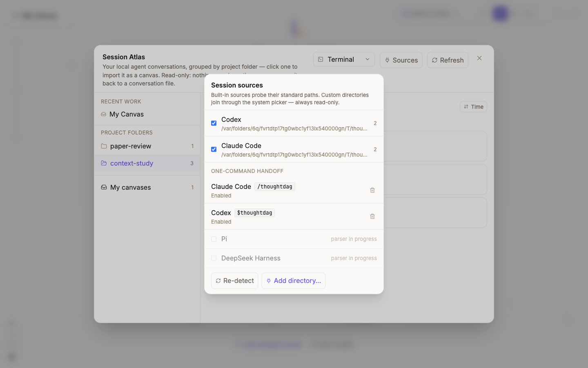588x368 pixels.
Task: Click the refresh arrows icon on Refresh
Action: [434, 60]
